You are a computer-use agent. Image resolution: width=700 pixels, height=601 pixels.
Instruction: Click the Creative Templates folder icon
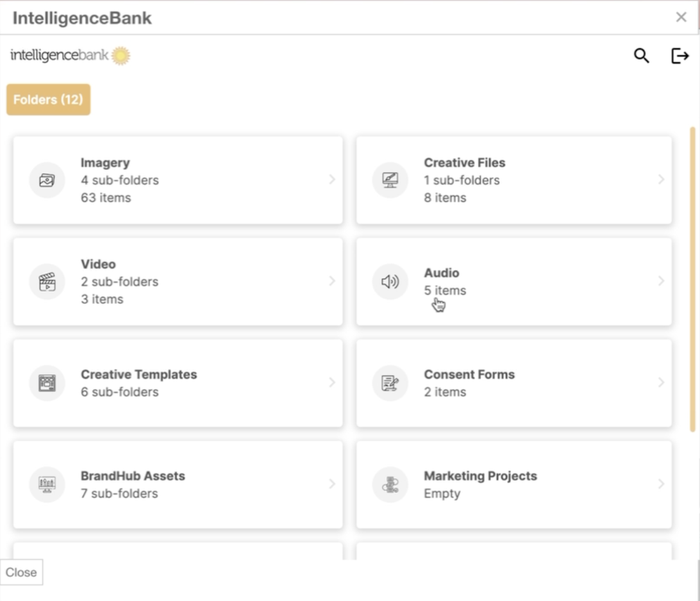click(47, 383)
